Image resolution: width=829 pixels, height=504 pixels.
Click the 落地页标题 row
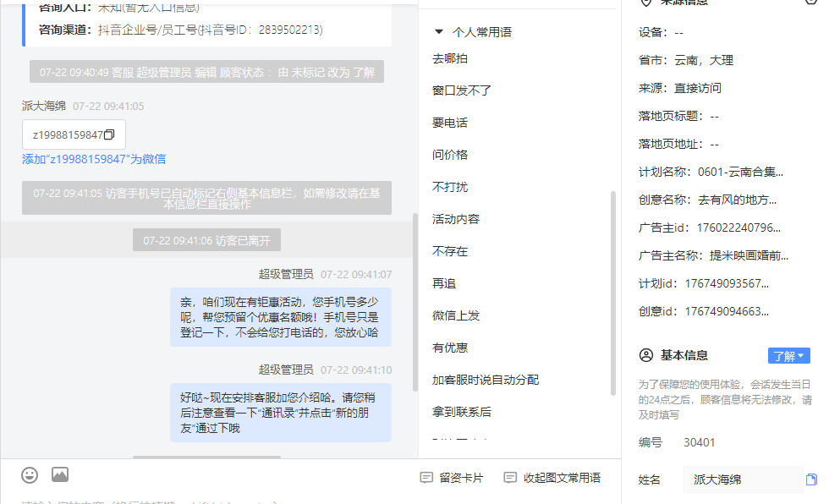(678, 117)
